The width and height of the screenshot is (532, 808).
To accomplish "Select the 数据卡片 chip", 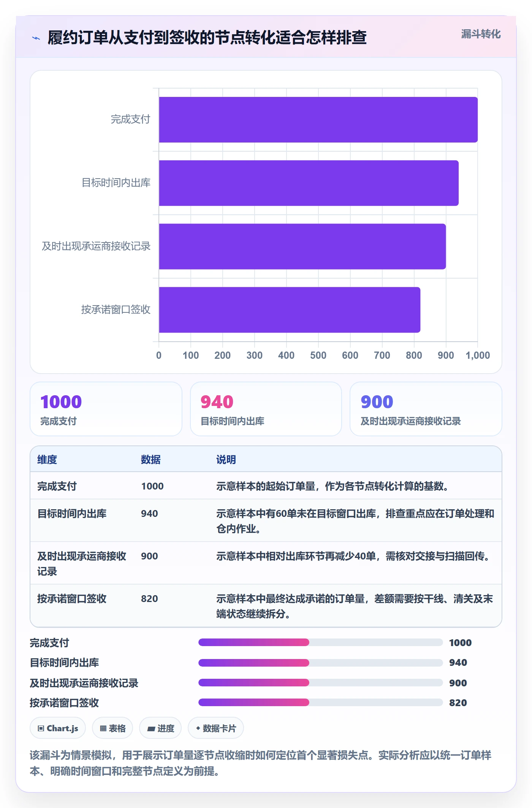I will pos(216,728).
